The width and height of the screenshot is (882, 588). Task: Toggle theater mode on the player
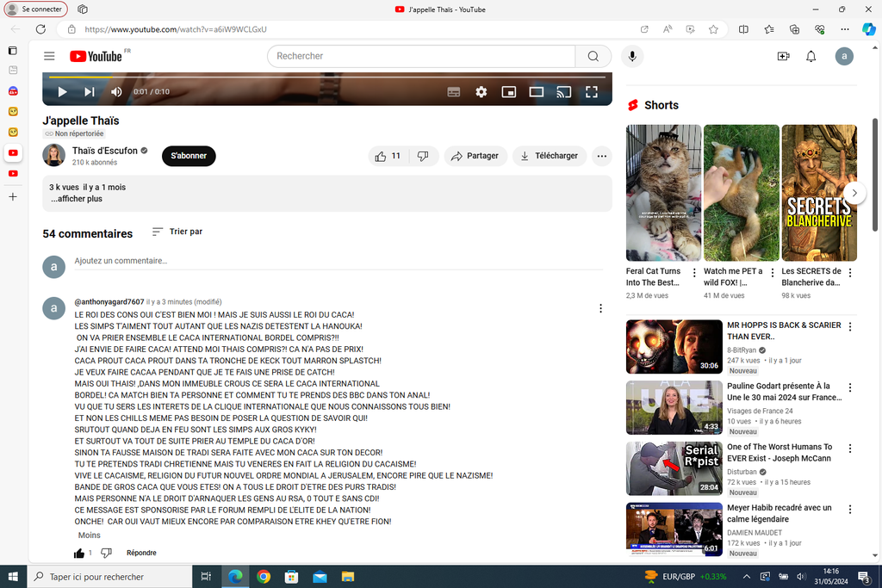point(536,91)
